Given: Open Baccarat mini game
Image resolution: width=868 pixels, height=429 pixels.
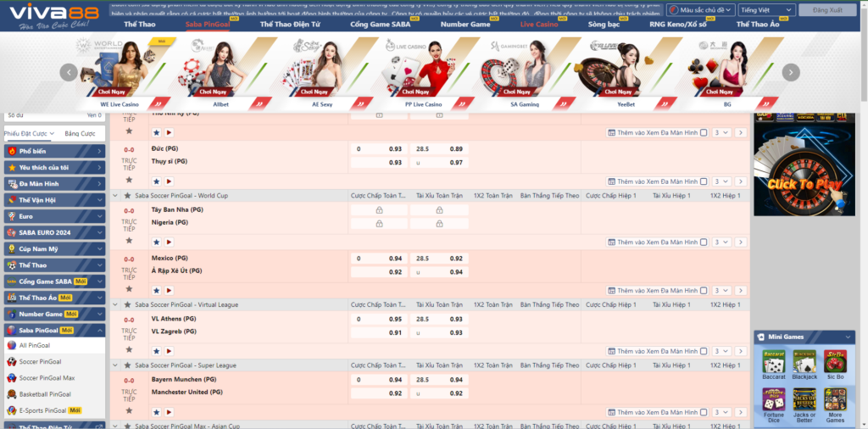Looking at the screenshot, I should pyautogui.click(x=774, y=365).
